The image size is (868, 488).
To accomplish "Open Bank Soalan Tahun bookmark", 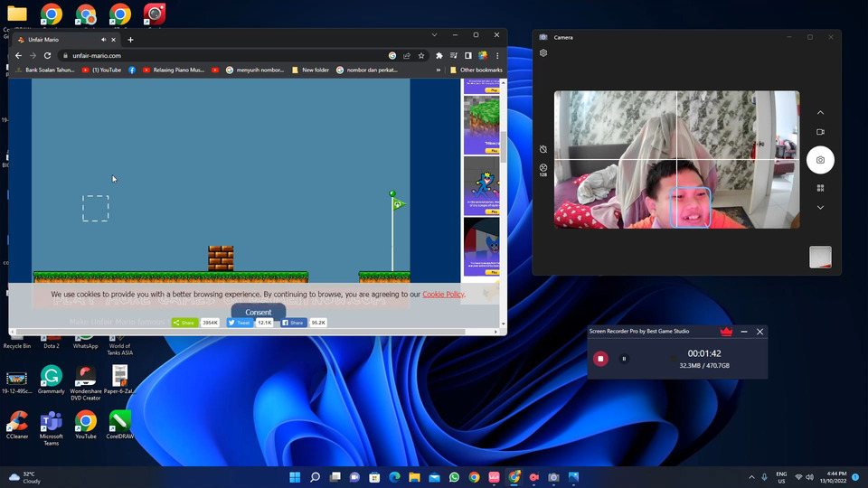I will 45,70.
